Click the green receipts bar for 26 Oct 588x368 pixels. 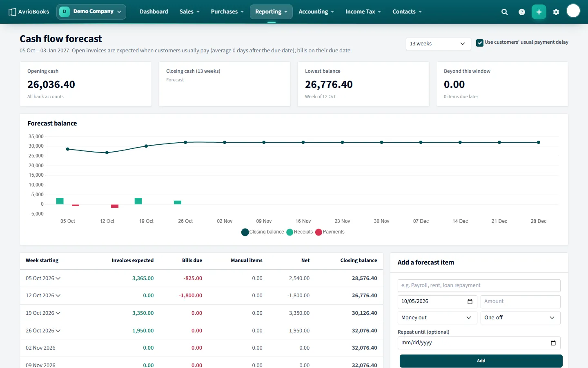click(178, 202)
